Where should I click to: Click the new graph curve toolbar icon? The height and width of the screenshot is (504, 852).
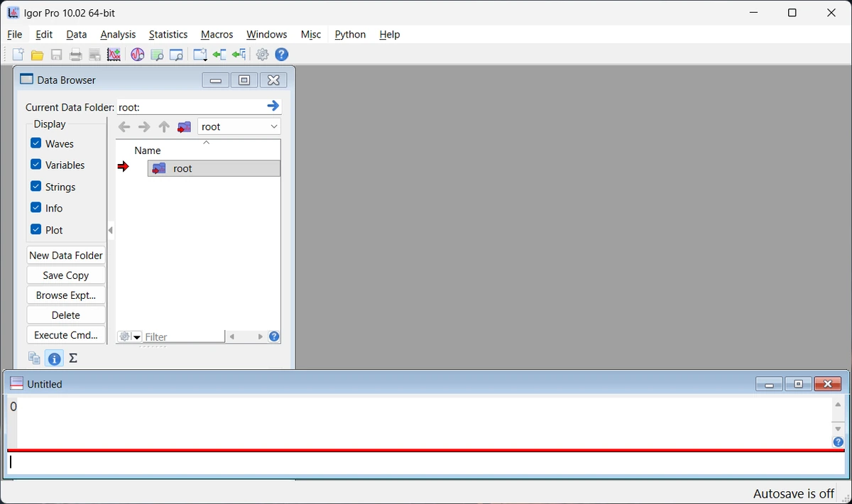[114, 55]
